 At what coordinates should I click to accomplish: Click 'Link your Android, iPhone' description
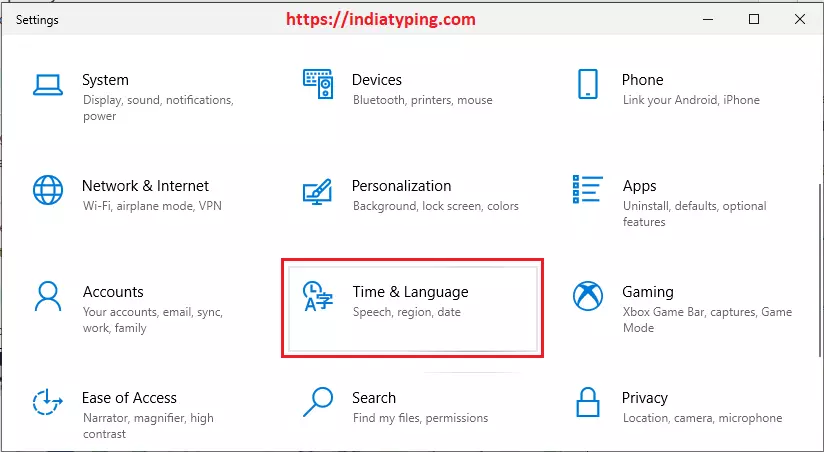[692, 100]
